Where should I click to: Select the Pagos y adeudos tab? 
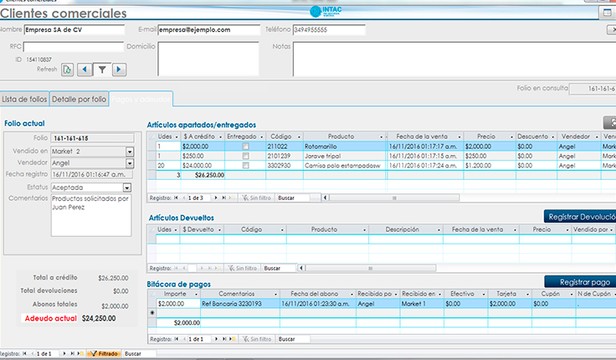click(141, 99)
